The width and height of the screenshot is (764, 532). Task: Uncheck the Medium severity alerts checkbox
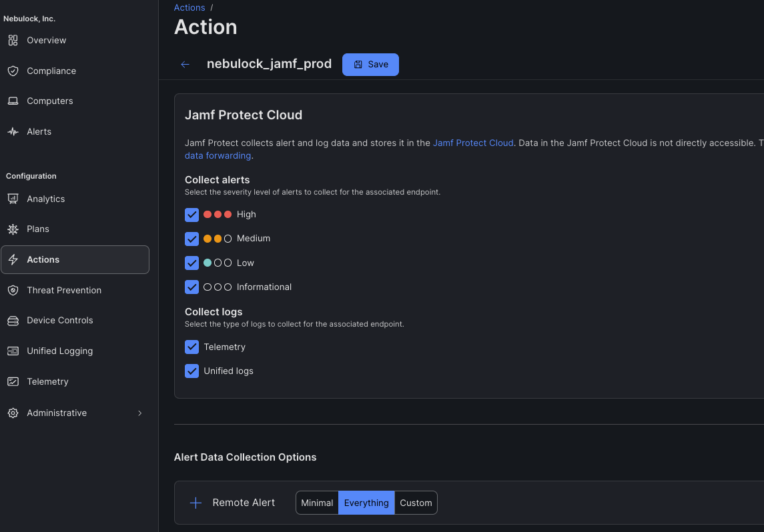pyautogui.click(x=192, y=239)
